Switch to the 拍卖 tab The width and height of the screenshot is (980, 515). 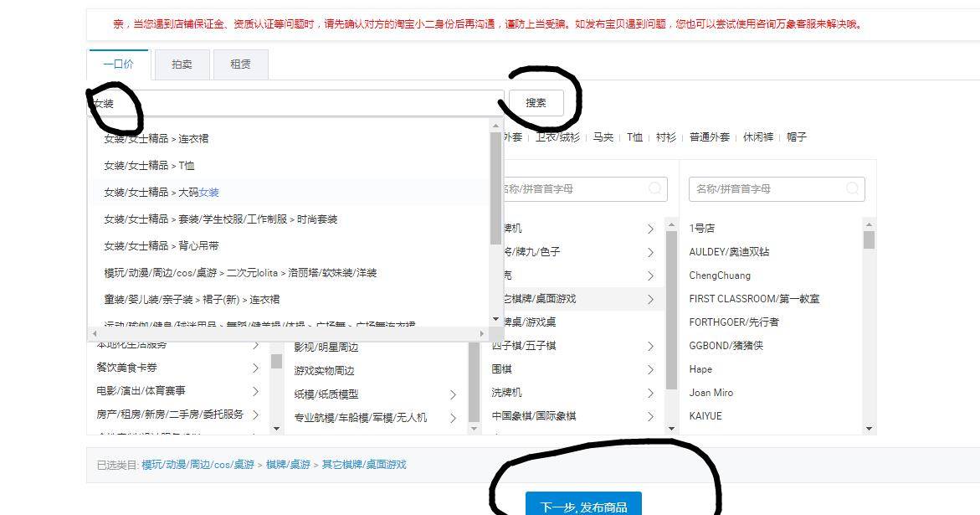[182, 64]
